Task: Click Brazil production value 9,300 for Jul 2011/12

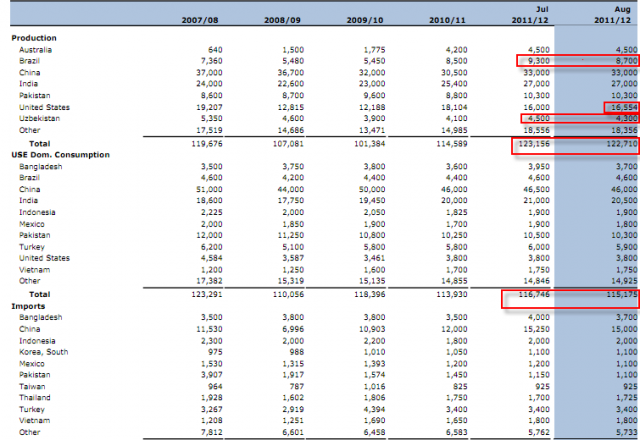Action: 539,61
